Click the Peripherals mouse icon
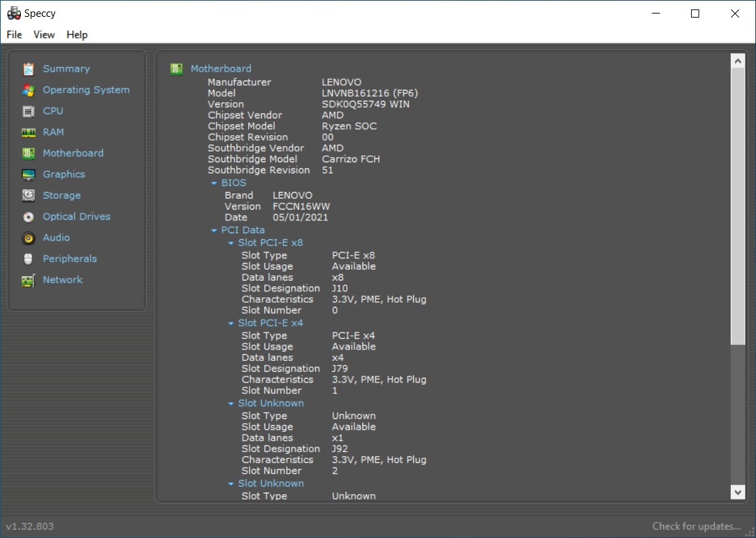 (x=28, y=259)
